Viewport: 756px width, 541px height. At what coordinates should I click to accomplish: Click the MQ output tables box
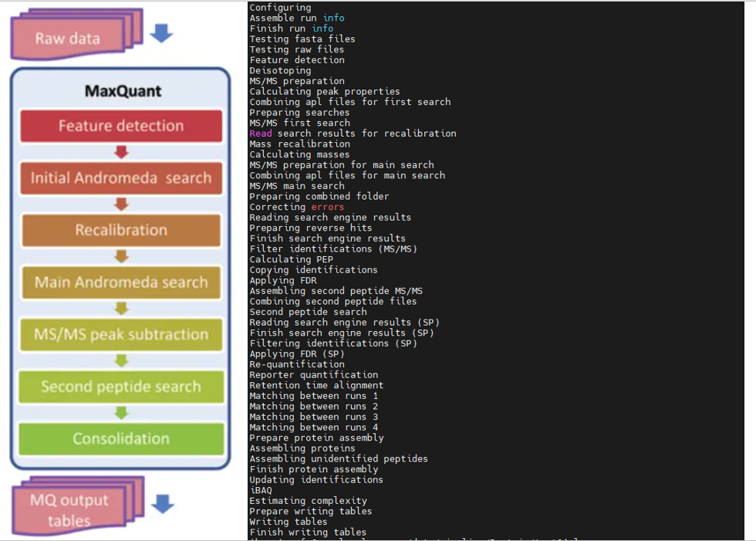tap(78, 506)
